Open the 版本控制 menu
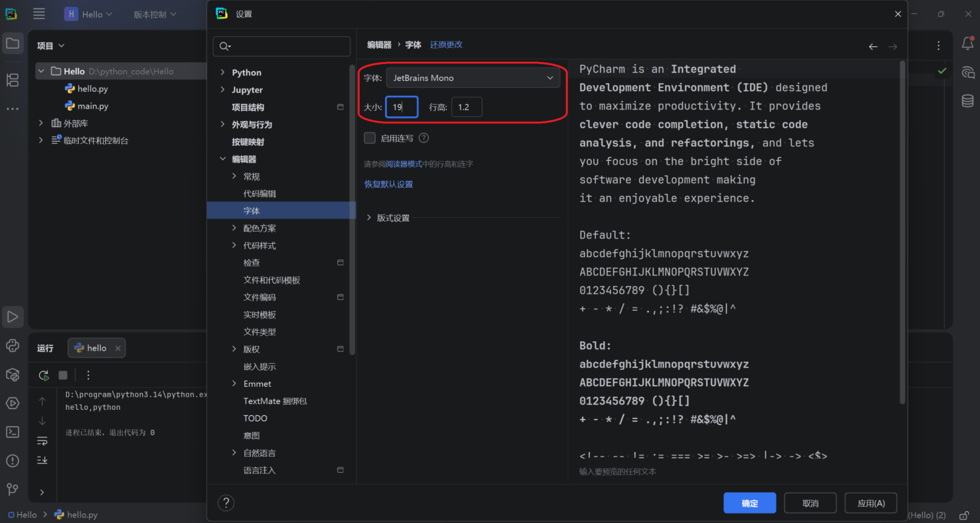Screen dimensions: 980x523 (155, 14)
